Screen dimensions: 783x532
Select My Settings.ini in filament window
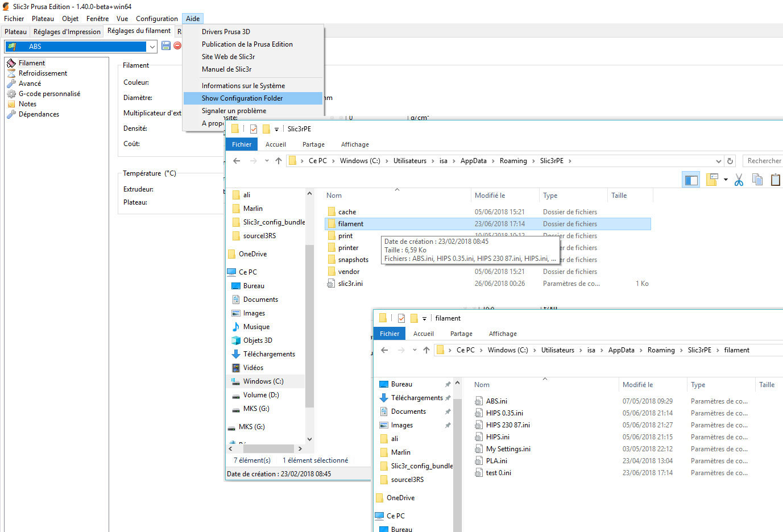508,449
